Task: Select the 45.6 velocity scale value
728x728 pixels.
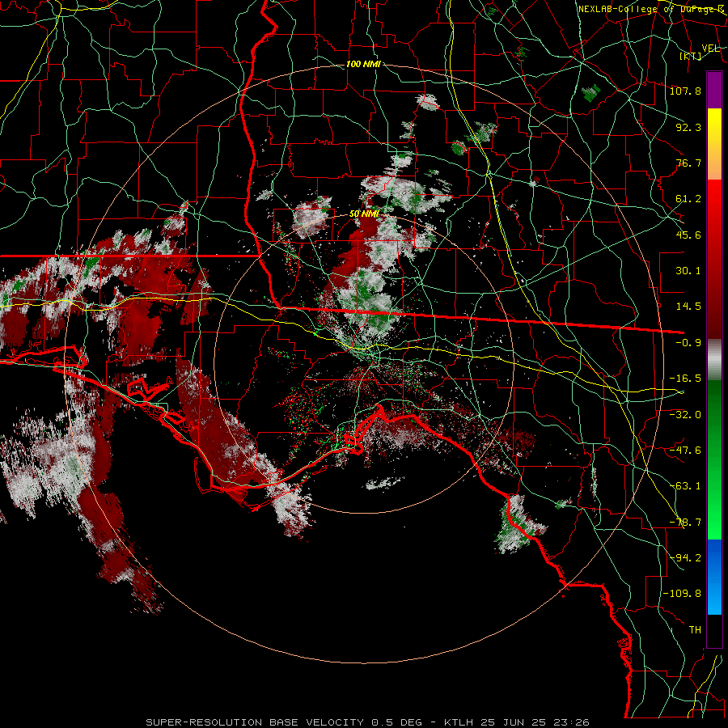Action: 688,235
